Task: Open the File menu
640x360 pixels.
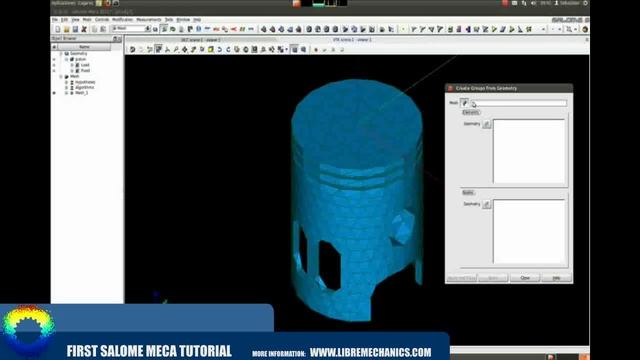Action: click(x=55, y=20)
